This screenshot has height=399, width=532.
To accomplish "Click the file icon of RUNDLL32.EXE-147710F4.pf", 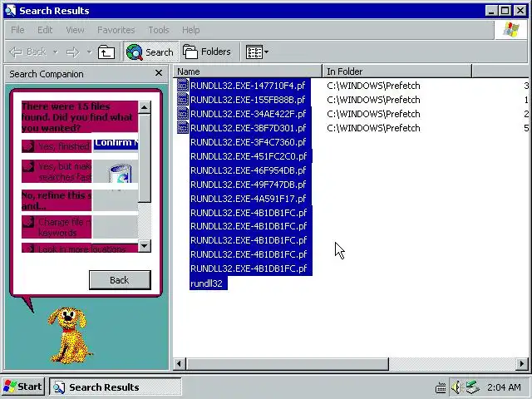I will [183, 85].
